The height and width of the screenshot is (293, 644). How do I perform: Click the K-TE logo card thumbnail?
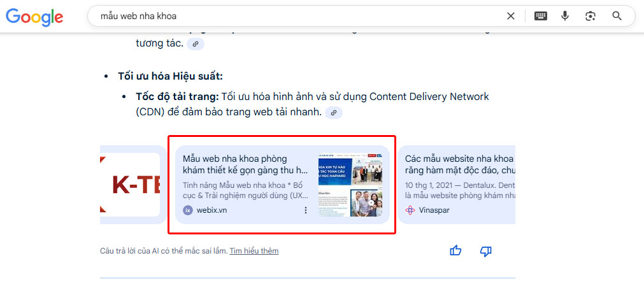(130, 185)
